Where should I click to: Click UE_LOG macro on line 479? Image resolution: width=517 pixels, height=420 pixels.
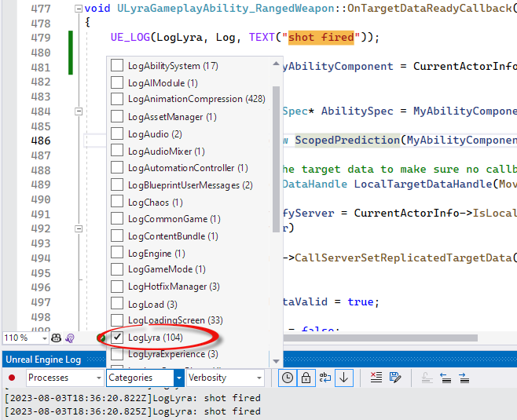point(130,37)
